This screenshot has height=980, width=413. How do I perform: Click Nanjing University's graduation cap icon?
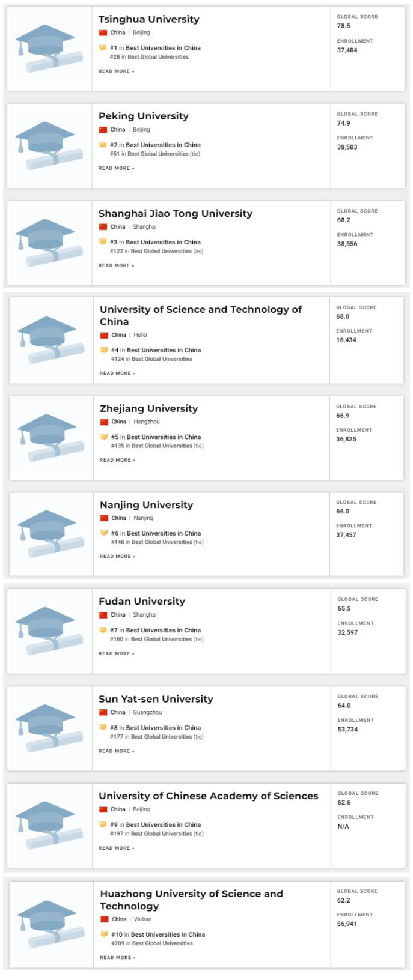pos(51,534)
